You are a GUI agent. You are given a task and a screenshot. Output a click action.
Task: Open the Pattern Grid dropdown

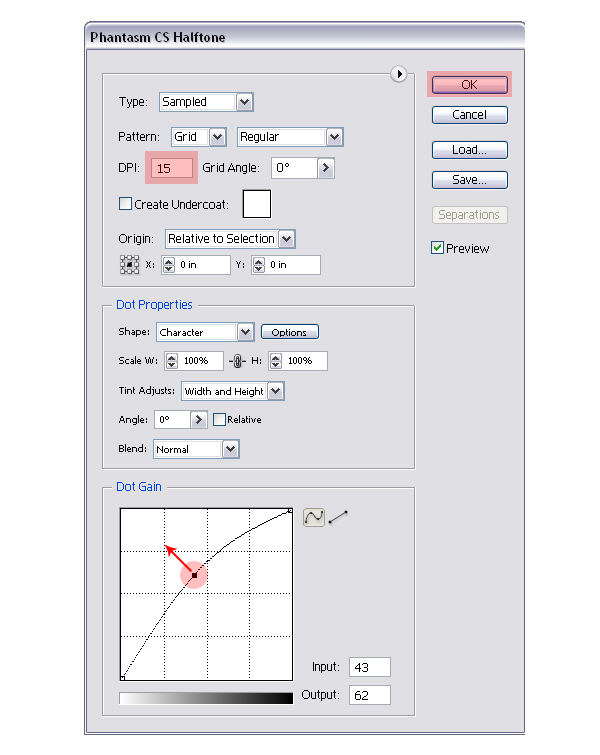pos(198,137)
